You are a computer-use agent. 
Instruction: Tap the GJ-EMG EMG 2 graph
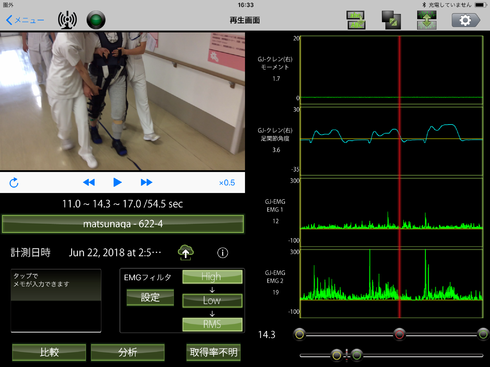click(392, 283)
